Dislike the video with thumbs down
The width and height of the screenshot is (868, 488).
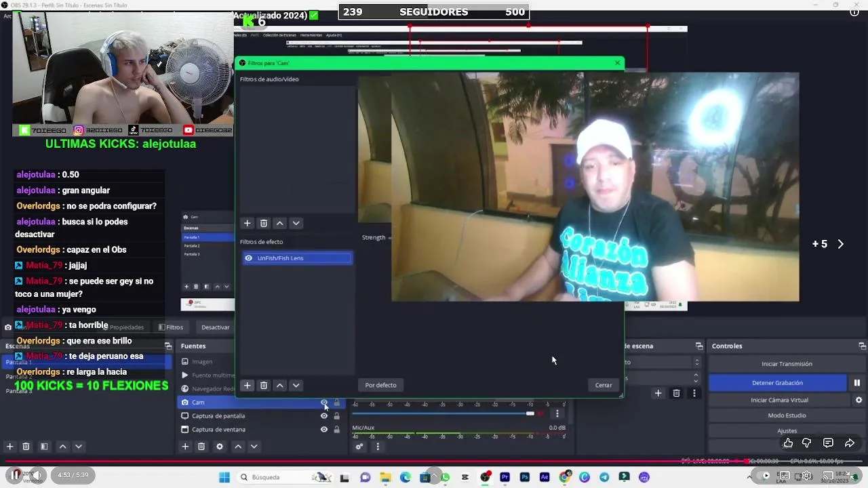(807, 443)
